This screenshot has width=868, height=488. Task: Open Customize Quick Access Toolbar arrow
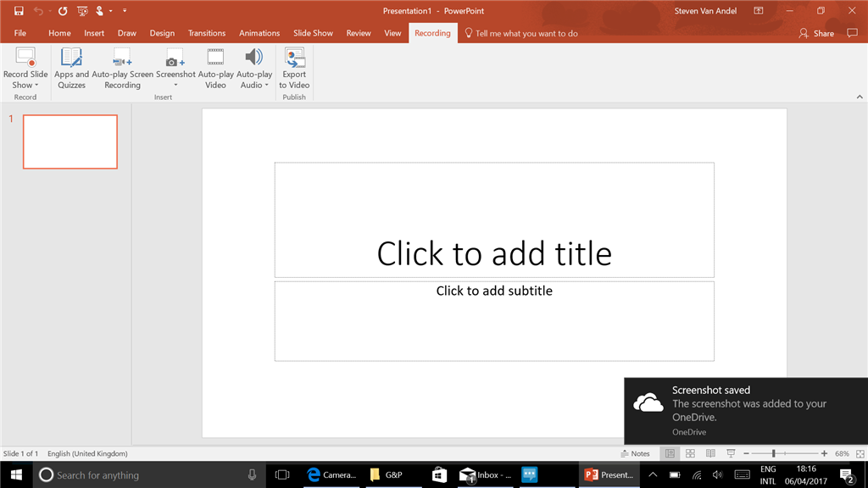(125, 10)
